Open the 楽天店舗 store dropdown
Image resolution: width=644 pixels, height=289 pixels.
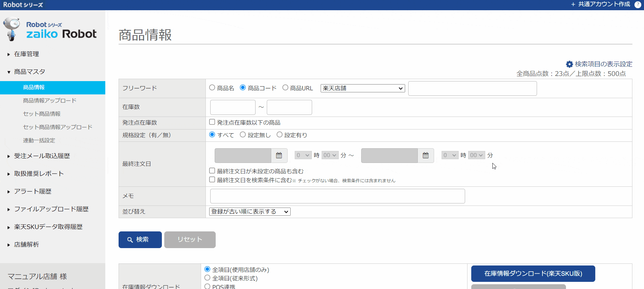[x=363, y=88]
